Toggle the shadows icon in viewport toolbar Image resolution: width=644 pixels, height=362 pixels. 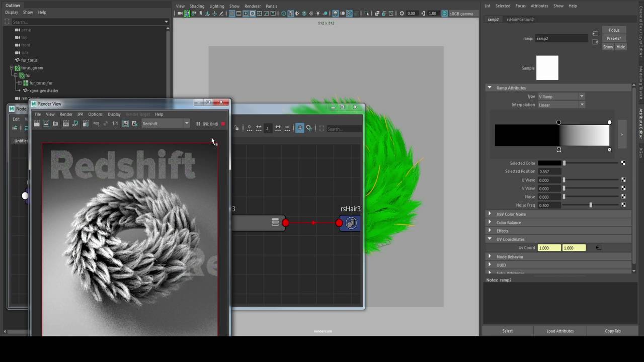[326, 14]
